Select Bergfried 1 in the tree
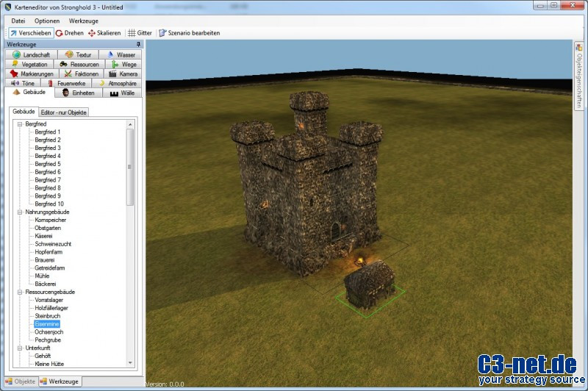 [x=47, y=132]
